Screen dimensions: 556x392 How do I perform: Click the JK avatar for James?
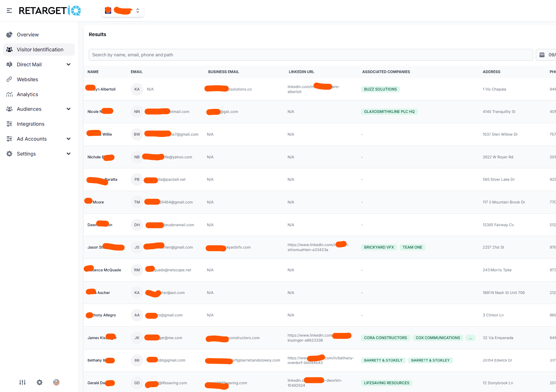137,338
